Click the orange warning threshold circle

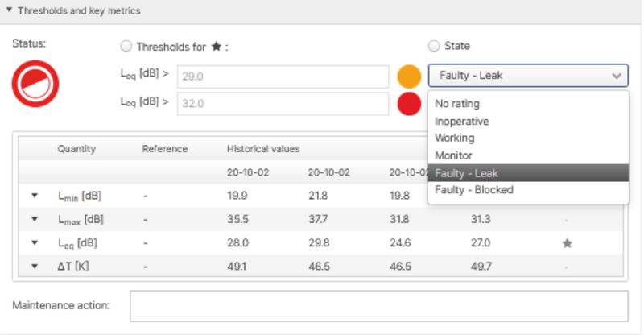click(x=409, y=77)
